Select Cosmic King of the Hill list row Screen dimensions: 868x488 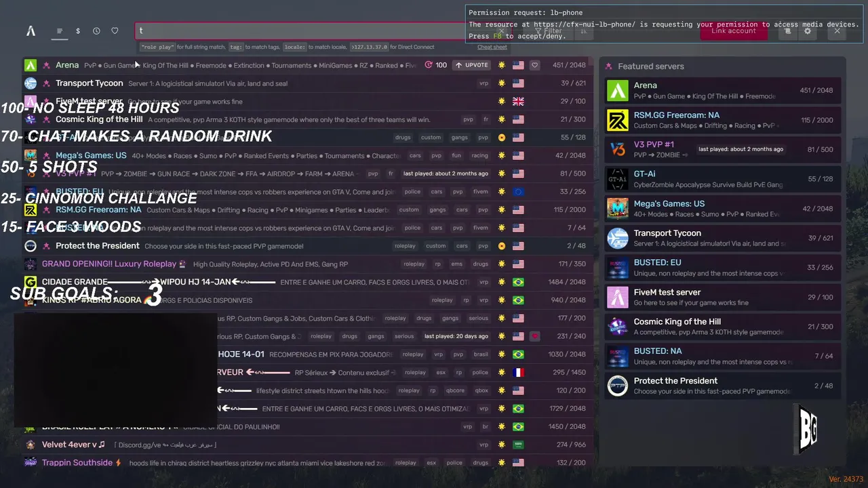(x=309, y=119)
